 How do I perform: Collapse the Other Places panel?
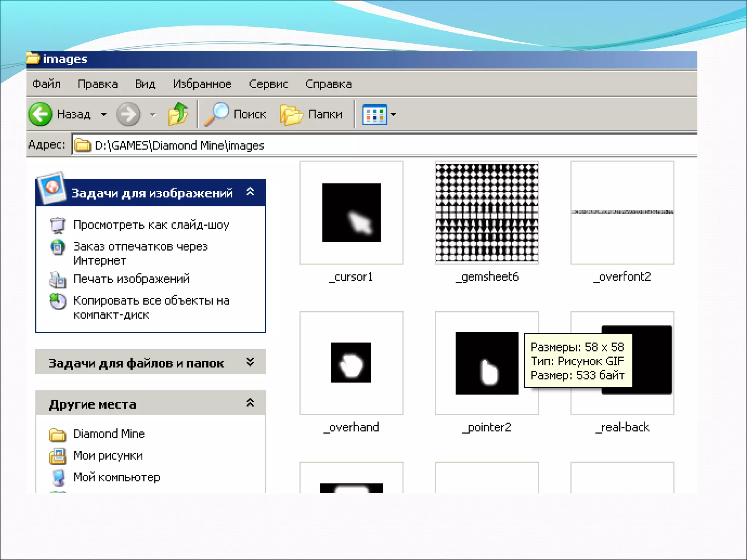250,403
